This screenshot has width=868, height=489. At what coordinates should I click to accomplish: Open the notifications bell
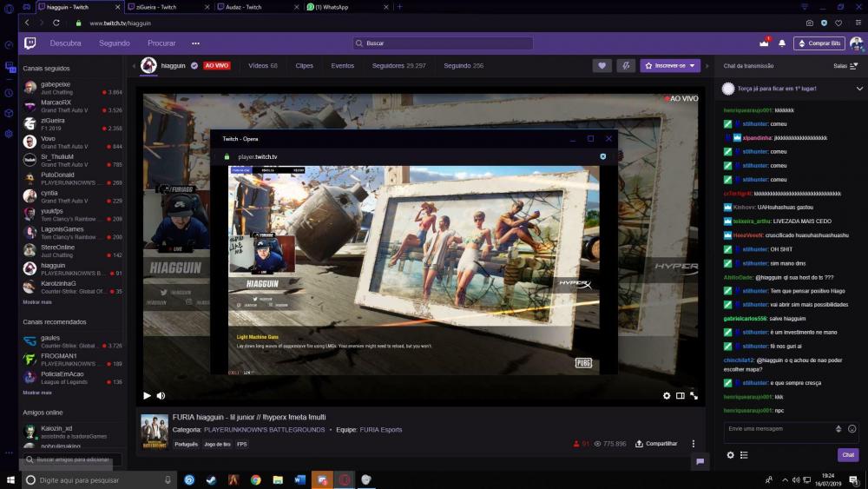click(782, 43)
